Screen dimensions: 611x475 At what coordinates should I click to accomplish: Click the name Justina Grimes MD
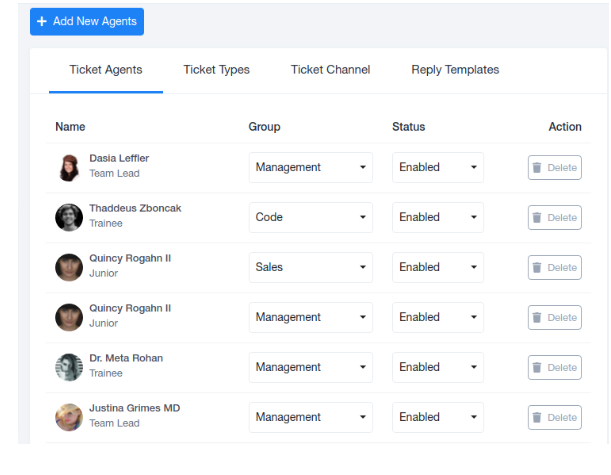134,408
